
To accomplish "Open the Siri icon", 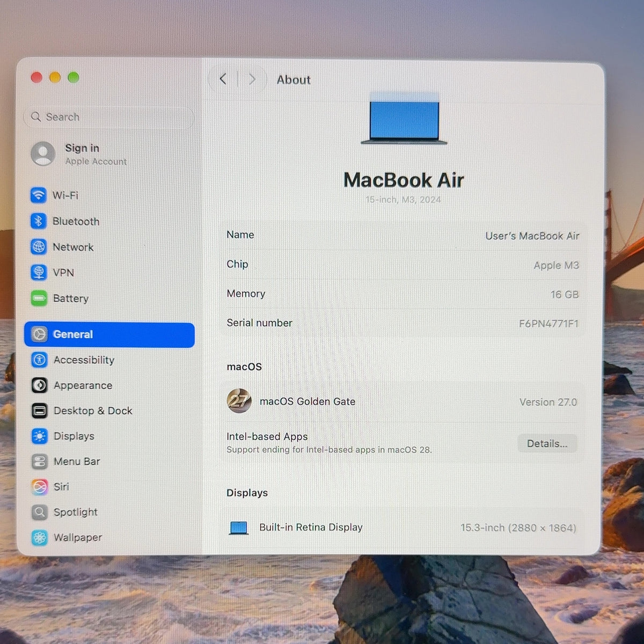I will tap(39, 487).
